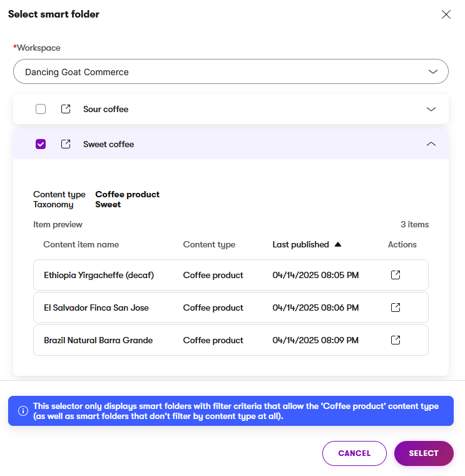Open Sour coffee folder in new tab icon

(66, 109)
